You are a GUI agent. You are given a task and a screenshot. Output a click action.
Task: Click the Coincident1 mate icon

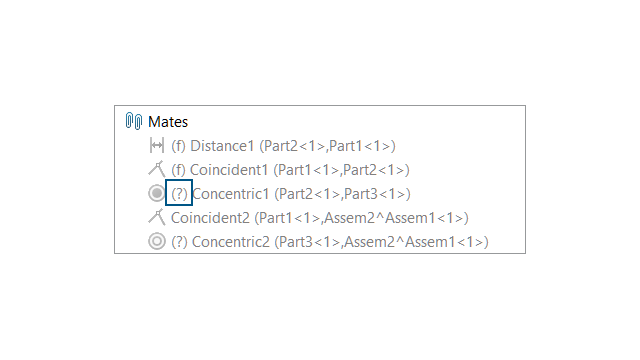pyautogui.click(x=157, y=169)
